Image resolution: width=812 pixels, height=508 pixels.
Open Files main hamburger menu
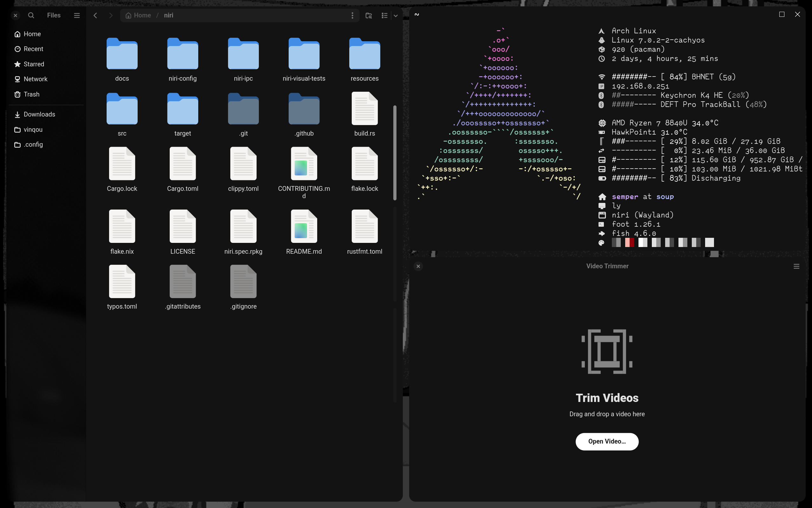point(77,16)
